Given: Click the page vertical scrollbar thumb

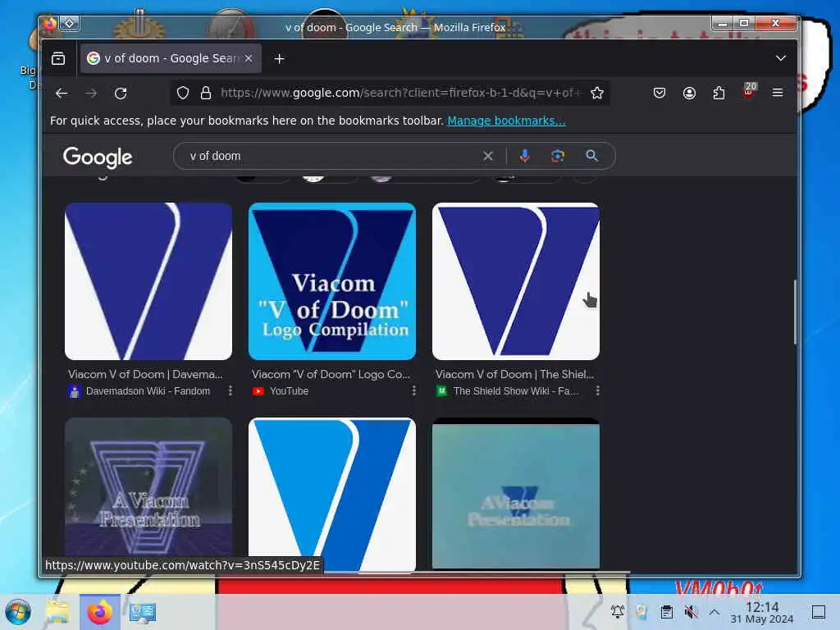Looking at the screenshot, I should pos(795,312).
